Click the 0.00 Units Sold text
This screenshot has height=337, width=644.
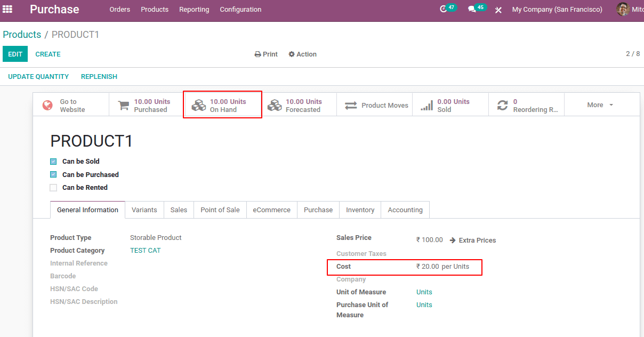(x=454, y=106)
